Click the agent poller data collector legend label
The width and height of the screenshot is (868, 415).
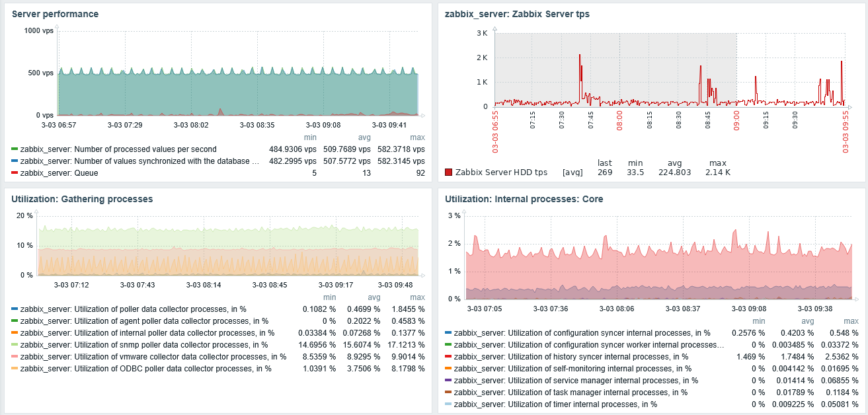point(143,321)
